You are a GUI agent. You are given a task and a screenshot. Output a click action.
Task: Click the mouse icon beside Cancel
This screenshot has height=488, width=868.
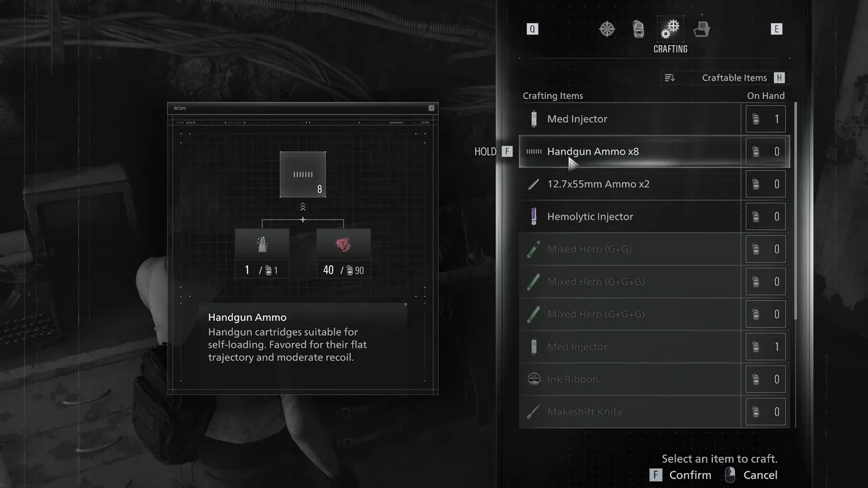tap(730, 475)
